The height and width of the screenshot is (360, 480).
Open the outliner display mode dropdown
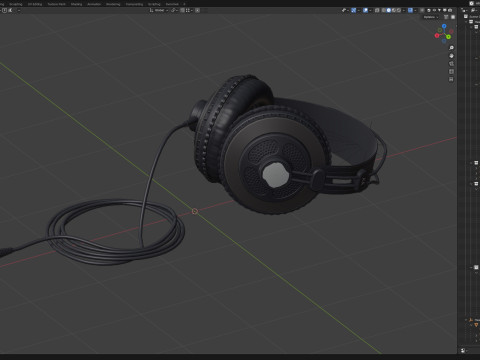(x=474, y=10)
